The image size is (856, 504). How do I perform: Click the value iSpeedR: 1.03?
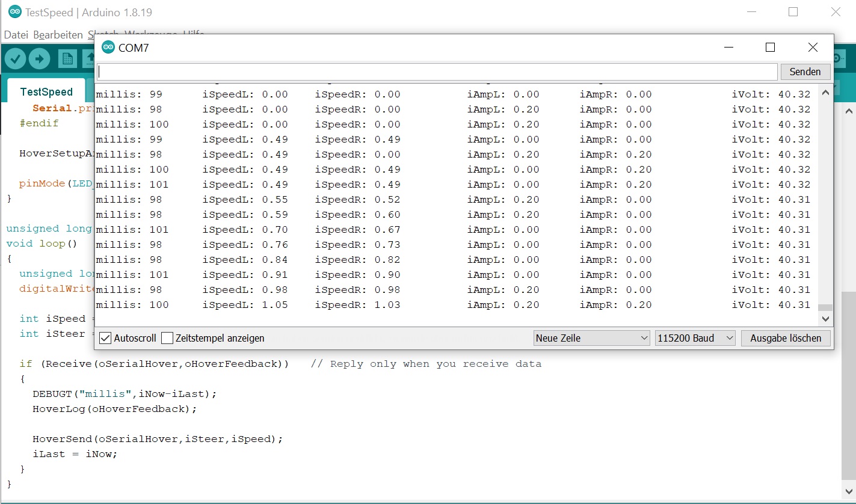[357, 305]
